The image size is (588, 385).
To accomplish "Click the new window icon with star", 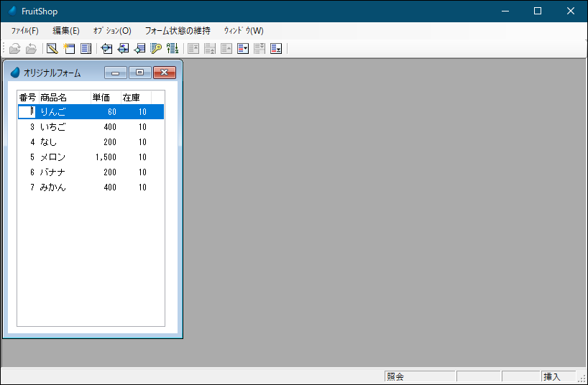I will click(69, 49).
